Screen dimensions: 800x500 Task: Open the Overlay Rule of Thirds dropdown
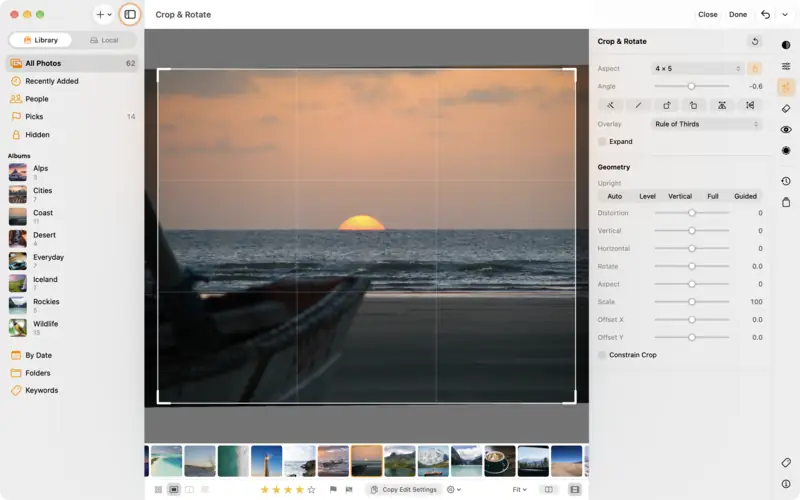click(707, 124)
